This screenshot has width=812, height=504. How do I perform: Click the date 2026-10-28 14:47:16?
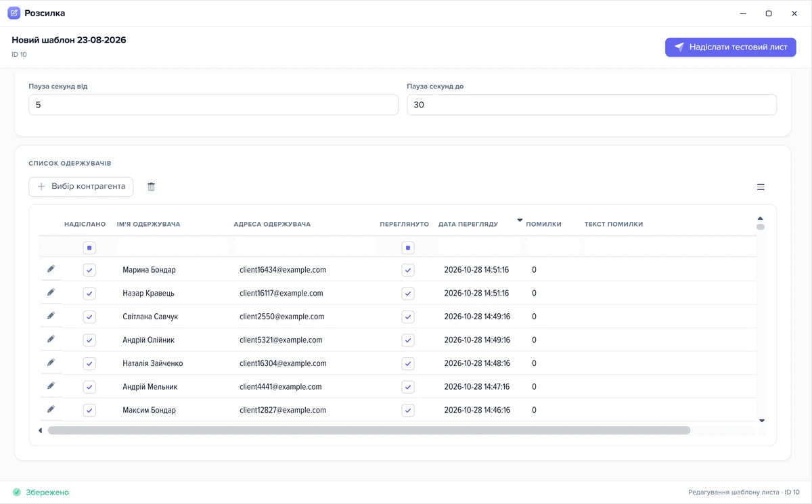point(477,387)
